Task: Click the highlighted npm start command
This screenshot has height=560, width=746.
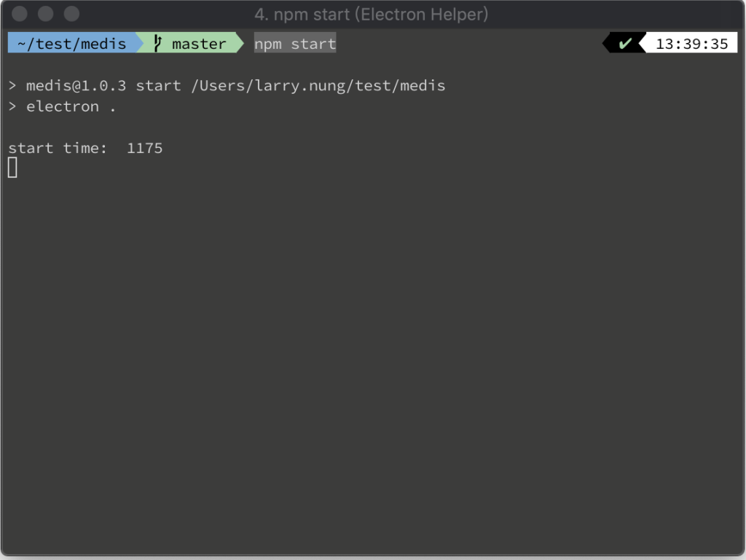Action: (x=295, y=43)
